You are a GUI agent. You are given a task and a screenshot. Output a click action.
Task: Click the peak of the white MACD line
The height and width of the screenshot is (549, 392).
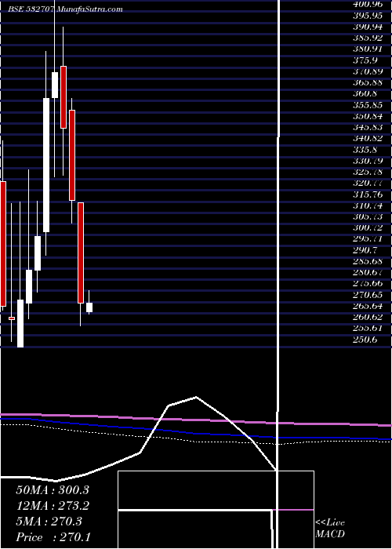196,397
